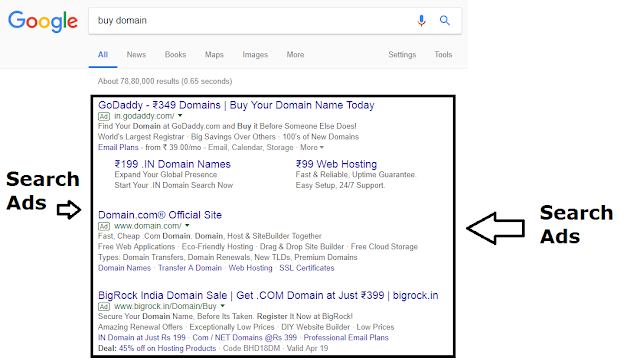Open the More search categories menu
This screenshot has height=361, width=640.
[x=295, y=55]
